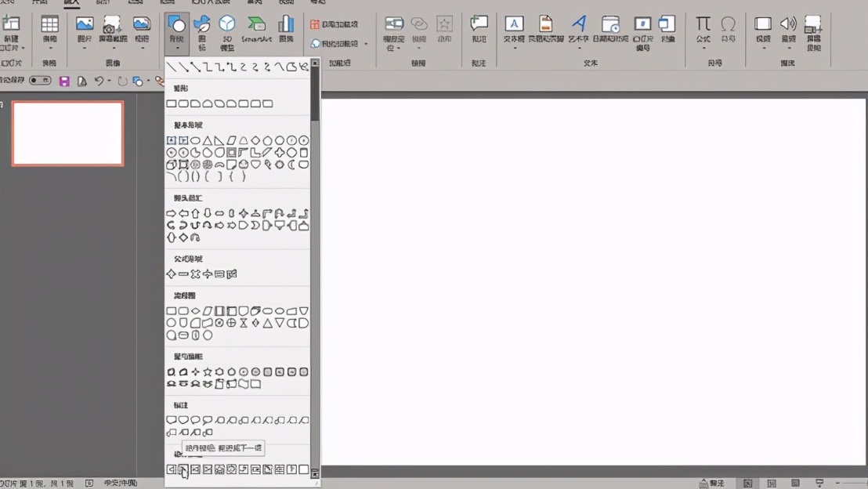
Task: Click the Undo arrow in quick access toolbar
Action: click(x=99, y=81)
